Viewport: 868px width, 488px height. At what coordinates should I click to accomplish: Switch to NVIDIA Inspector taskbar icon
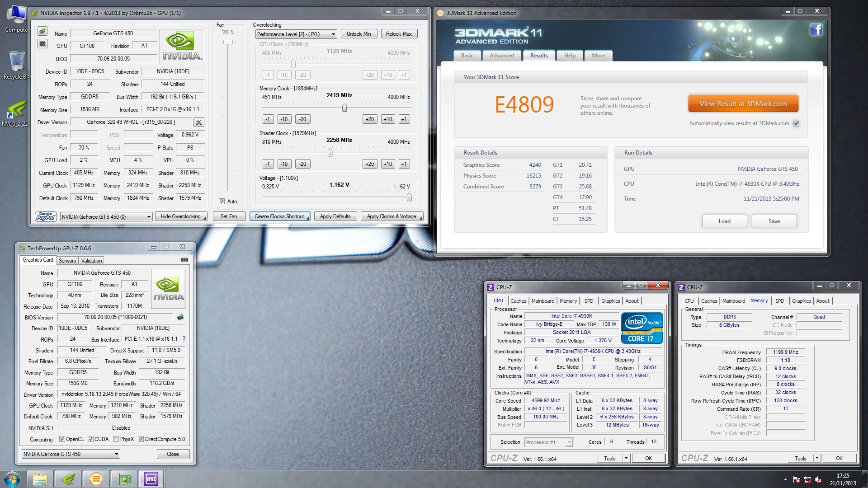click(x=68, y=479)
